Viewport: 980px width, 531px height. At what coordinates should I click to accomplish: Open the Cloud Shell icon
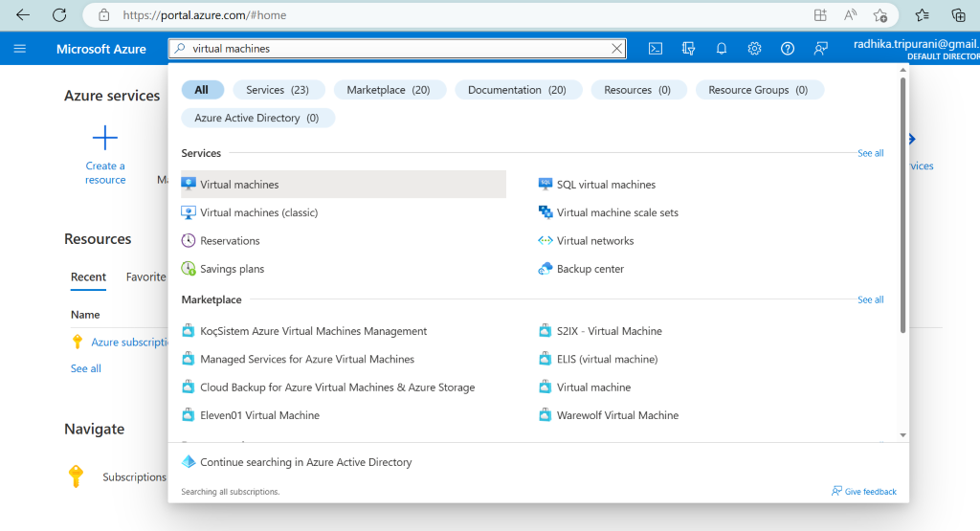(x=656, y=49)
